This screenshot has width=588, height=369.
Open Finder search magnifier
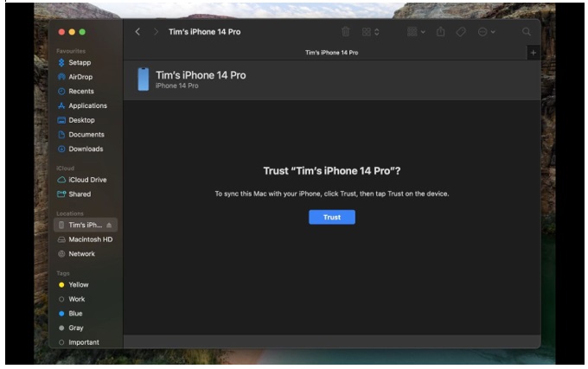[x=527, y=32]
